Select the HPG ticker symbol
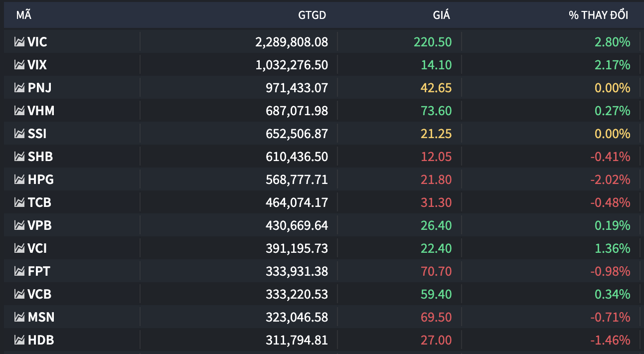The image size is (644, 354). [41, 179]
